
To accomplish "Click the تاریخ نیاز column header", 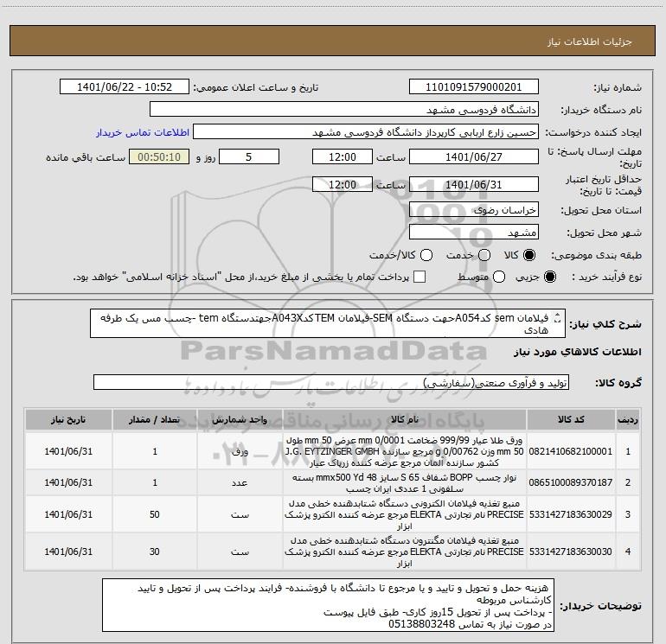I will click(x=68, y=419).
